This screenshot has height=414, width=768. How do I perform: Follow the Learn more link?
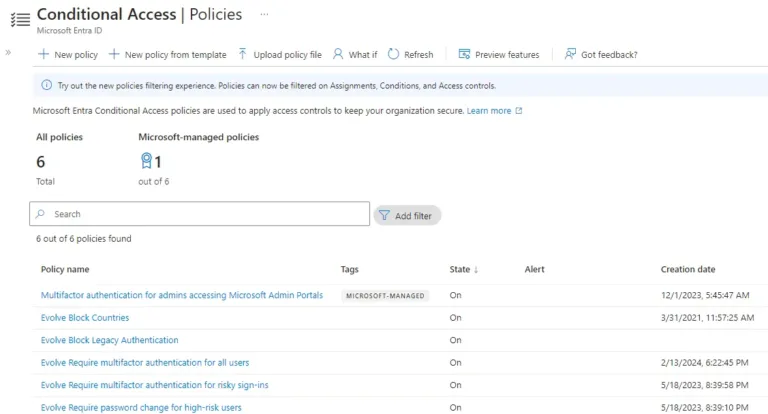click(x=489, y=111)
